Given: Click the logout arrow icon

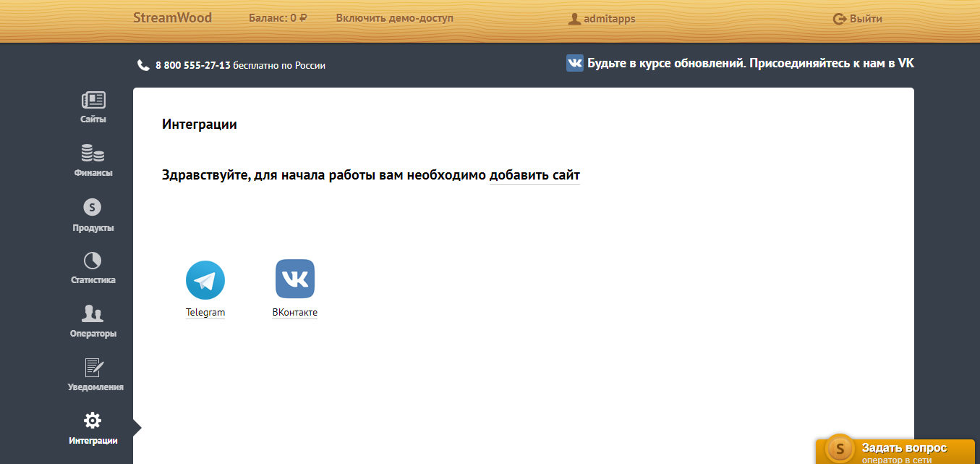Looking at the screenshot, I should 840,20.
